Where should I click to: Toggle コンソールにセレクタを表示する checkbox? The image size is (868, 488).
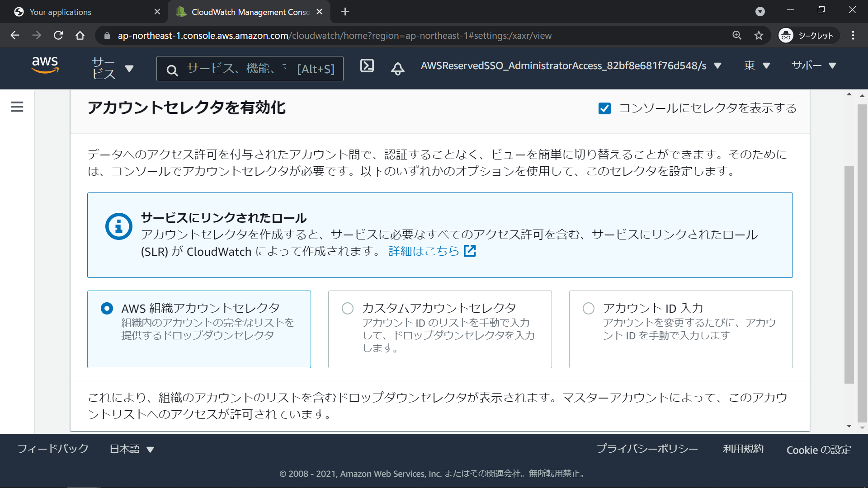tap(604, 108)
